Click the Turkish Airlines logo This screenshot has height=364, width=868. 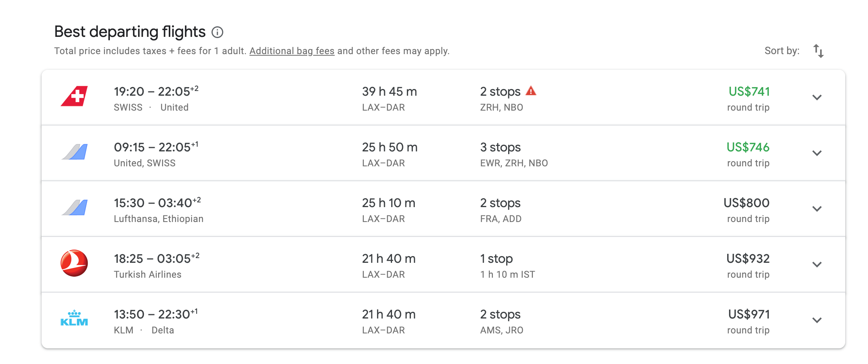(74, 263)
